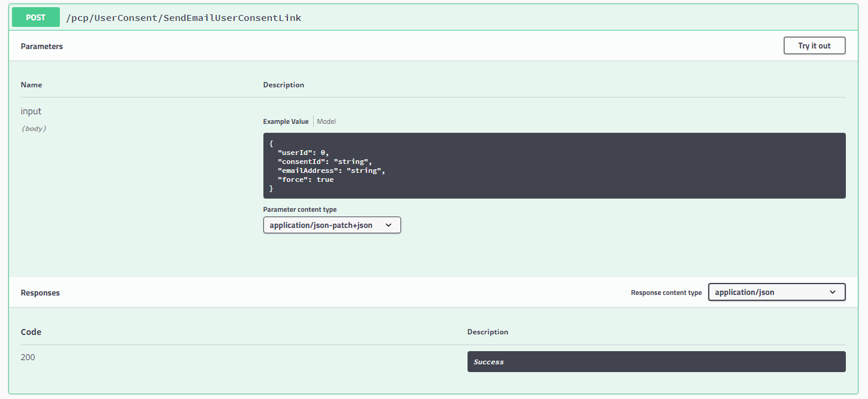Collapse the SendEmailUserConsentLink endpoint path
868x399 pixels.
pyautogui.click(x=184, y=18)
